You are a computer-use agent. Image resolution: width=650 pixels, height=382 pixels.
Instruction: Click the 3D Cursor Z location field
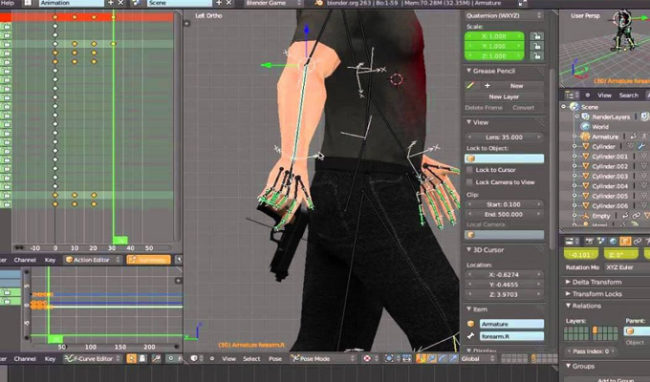(x=504, y=294)
